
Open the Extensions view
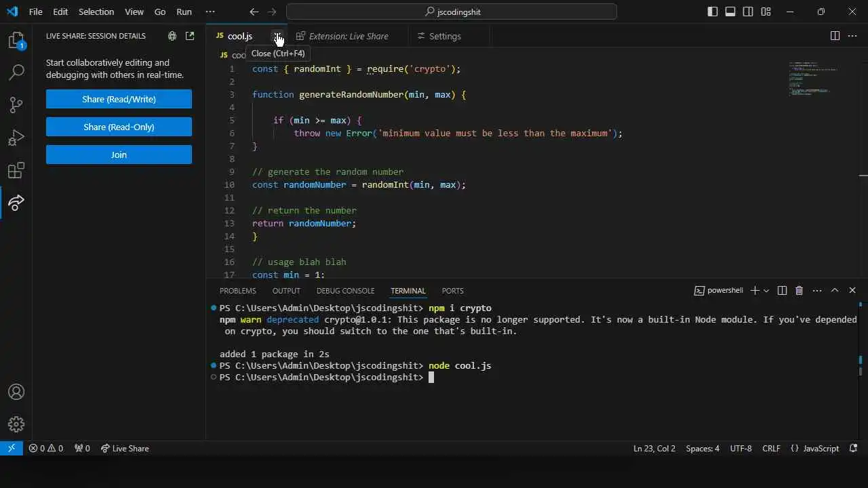[16, 170]
